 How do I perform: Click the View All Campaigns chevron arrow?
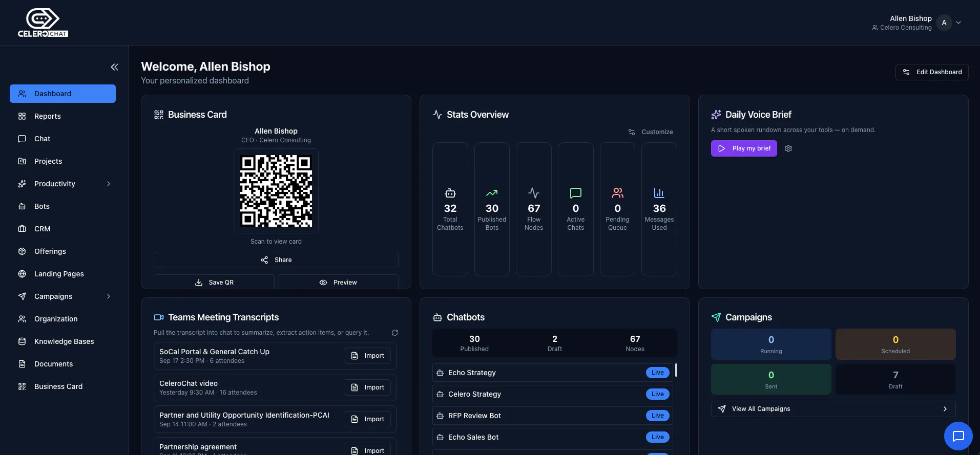coord(945,409)
